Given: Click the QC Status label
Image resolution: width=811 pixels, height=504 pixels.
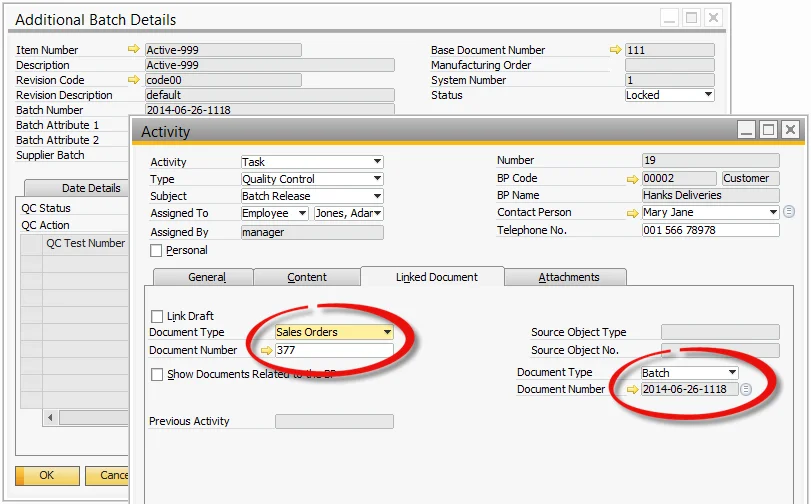Looking at the screenshot, I should [x=46, y=208].
